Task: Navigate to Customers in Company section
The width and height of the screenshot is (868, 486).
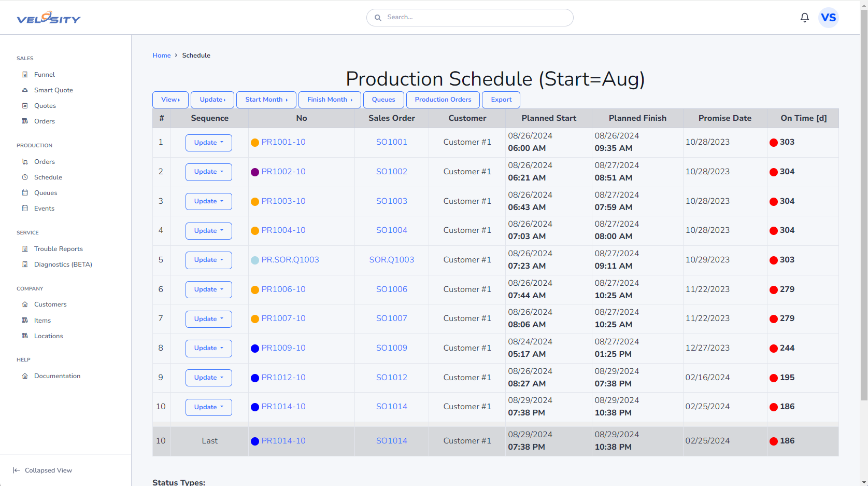Action: point(50,304)
